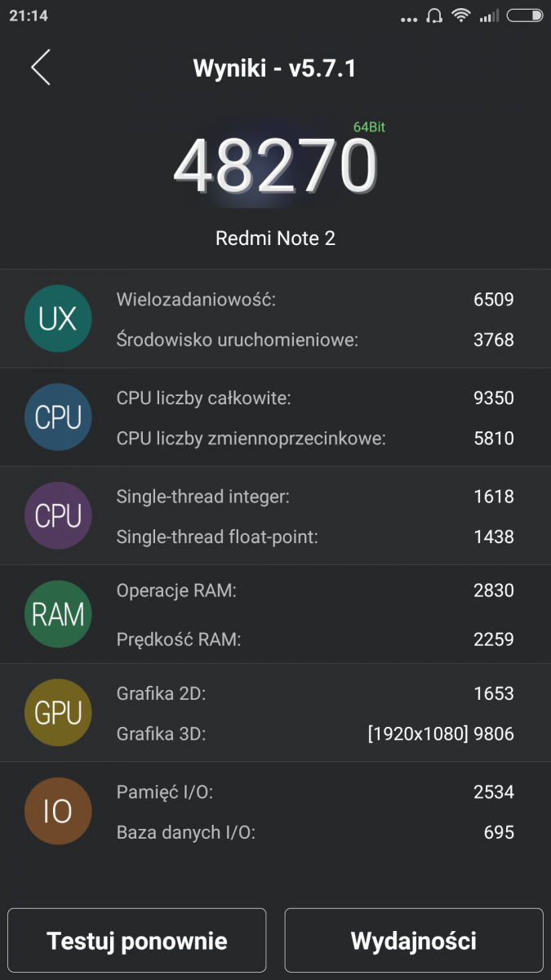
Task: Select the Wielozadaniowość result row
Action: click(x=315, y=299)
